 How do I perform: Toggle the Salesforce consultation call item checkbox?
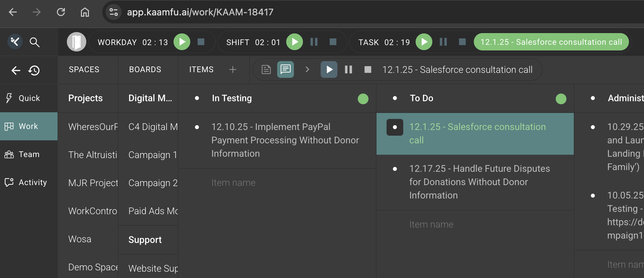395,127
